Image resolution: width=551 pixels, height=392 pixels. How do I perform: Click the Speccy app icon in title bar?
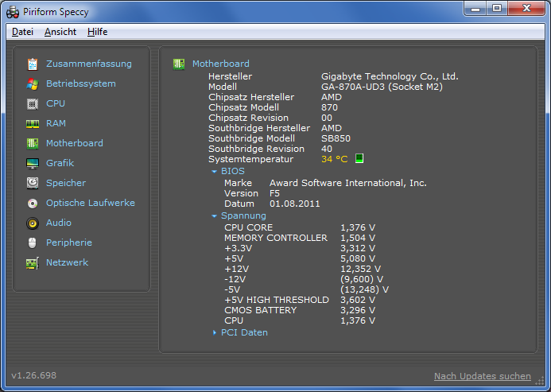tap(13, 12)
